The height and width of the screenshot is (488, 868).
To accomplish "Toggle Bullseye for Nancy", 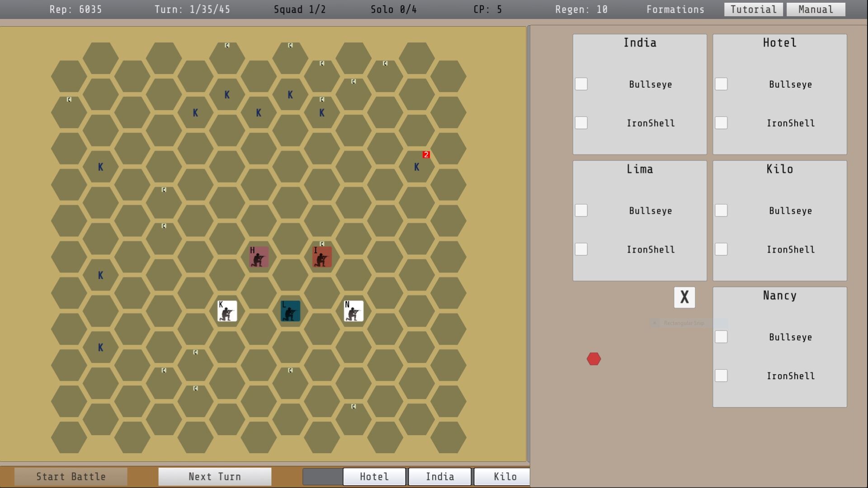I will (721, 337).
